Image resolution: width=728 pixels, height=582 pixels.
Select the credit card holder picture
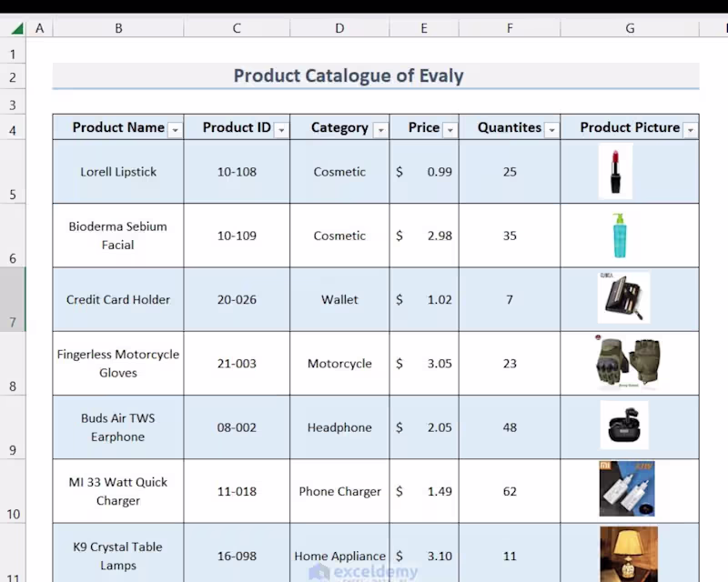[623, 297]
